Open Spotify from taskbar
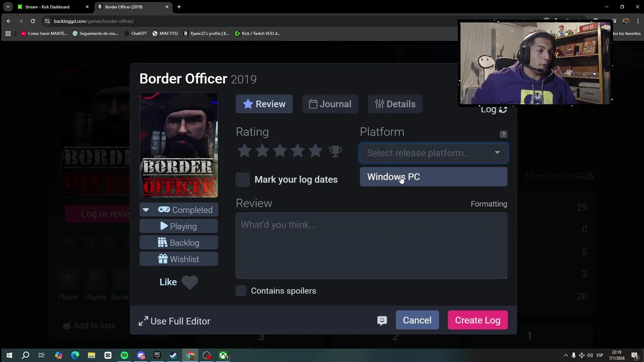 (x=124, y=355)
